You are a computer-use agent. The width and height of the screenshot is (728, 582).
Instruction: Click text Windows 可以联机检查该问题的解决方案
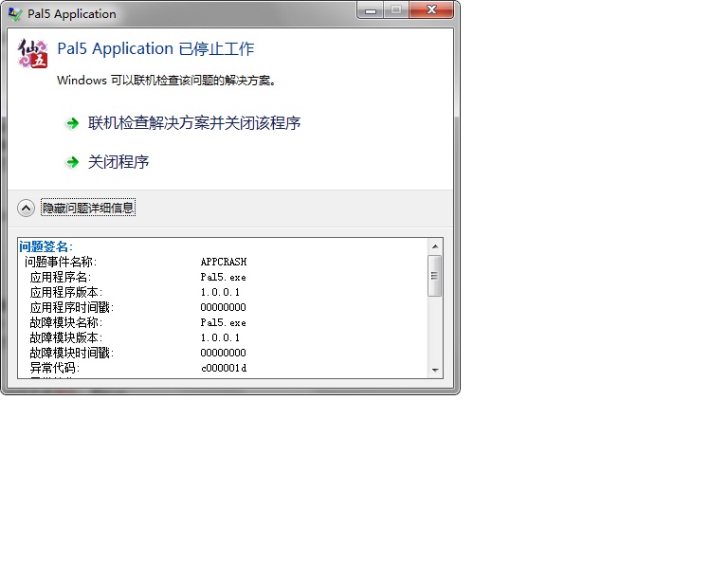(167, 81)
